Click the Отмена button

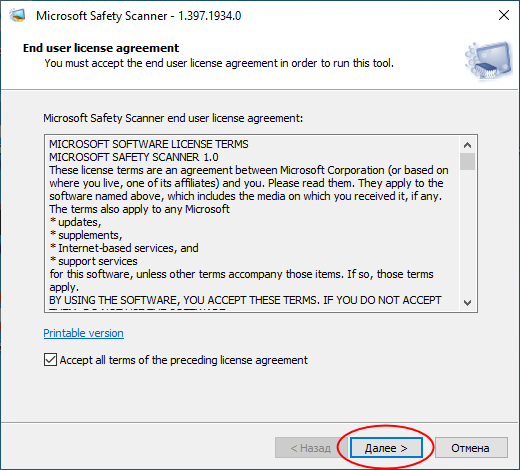click(x=471, y=448)
